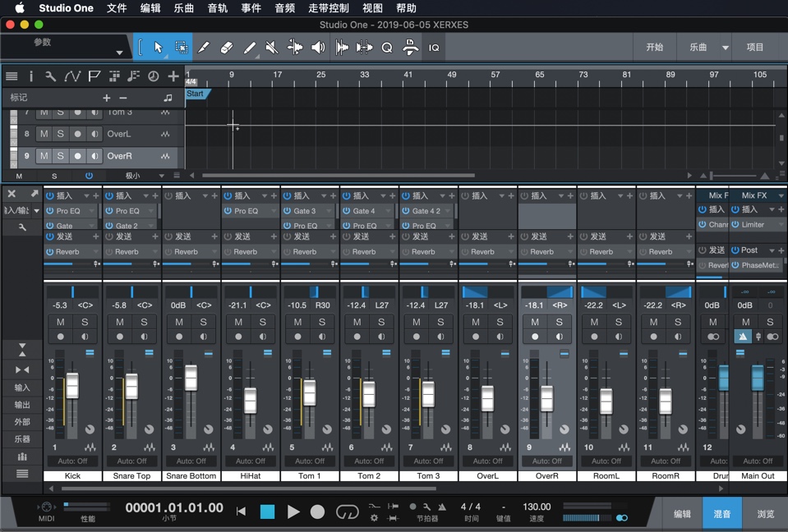Click the metronome icon in the transport bar
Viewport: 788px width, 532px height.
click(443, 507)
